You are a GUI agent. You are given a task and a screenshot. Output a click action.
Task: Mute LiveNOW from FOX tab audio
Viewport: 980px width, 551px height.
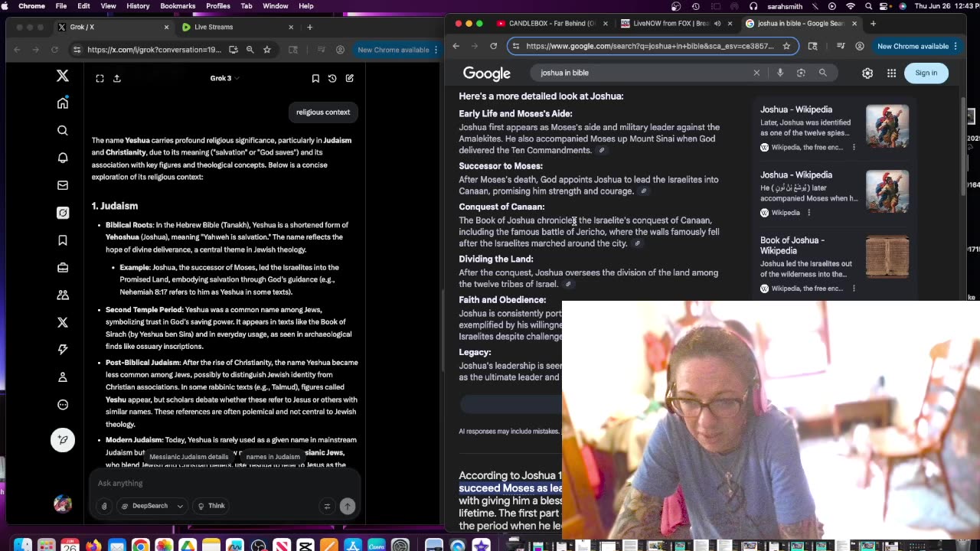point(717,23)
